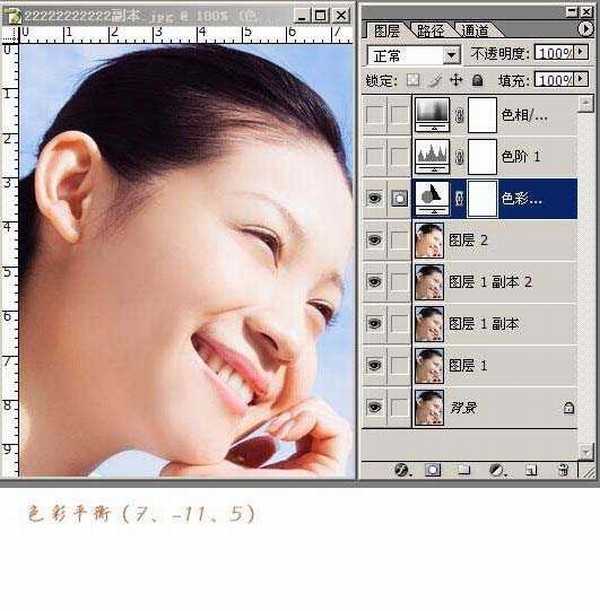Screen dimensions: 600x611
Task: Hide the 图层 2 layer eye
Action: point(374,240)
